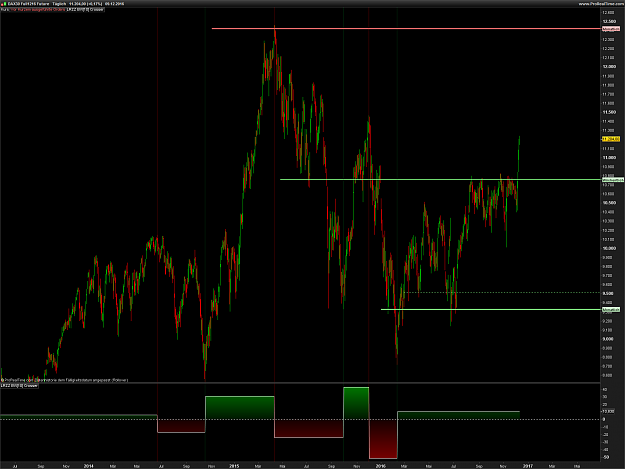Click the deepest red histogram block in indicator panel

coord(383,439)
